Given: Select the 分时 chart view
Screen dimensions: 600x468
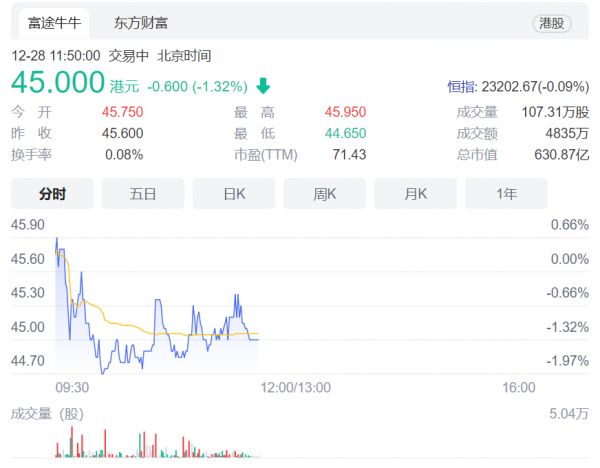Looking at the screenshot, I should pyautogui.click(x=52, y=193).
